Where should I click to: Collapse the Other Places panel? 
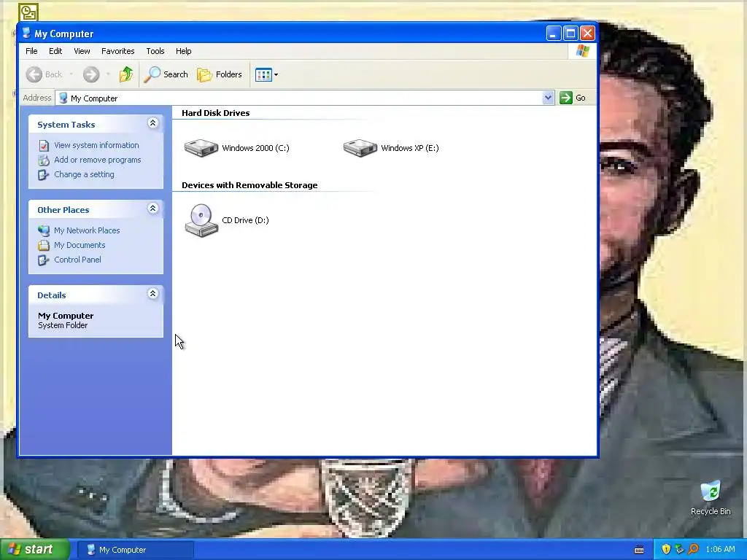pyautogui.click(x=153, y=209)
